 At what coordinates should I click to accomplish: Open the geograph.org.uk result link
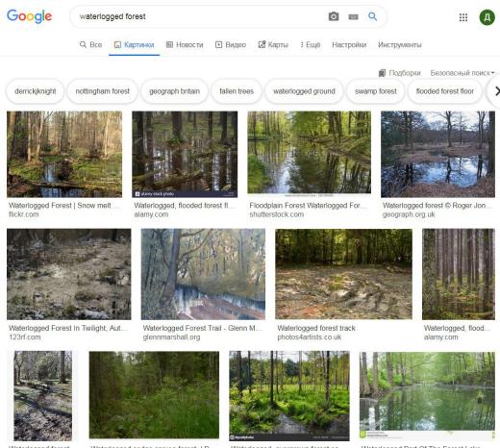tap(409, 214)
